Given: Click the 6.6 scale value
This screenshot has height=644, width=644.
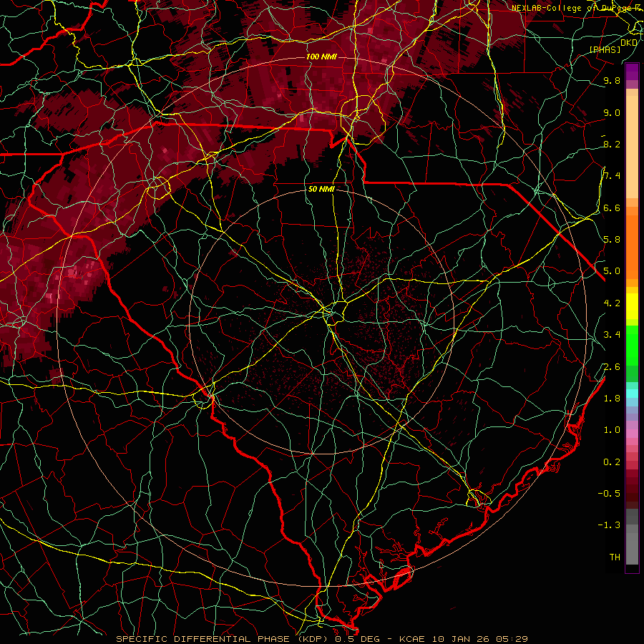Looking at the screenshot, I should [x=612, y=208].
